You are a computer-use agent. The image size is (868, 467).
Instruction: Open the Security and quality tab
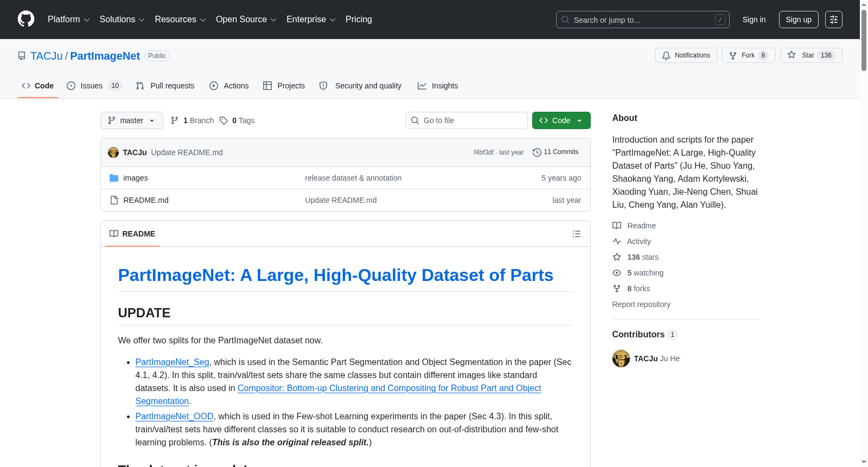point(361,86)
